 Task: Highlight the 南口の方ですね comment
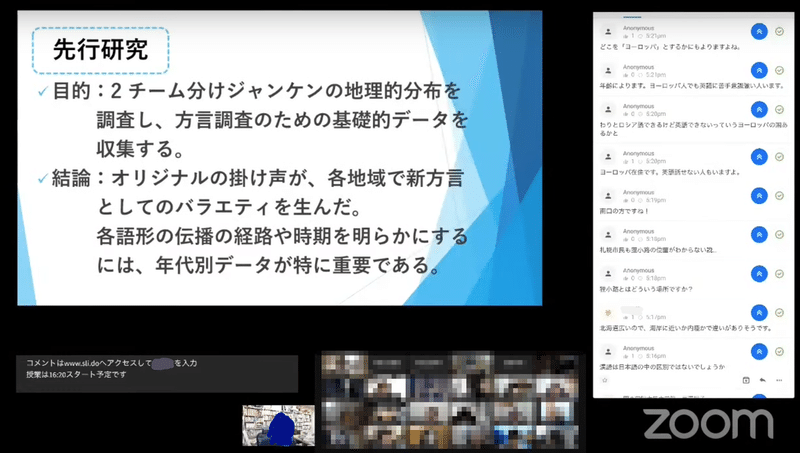pos(759,196)
